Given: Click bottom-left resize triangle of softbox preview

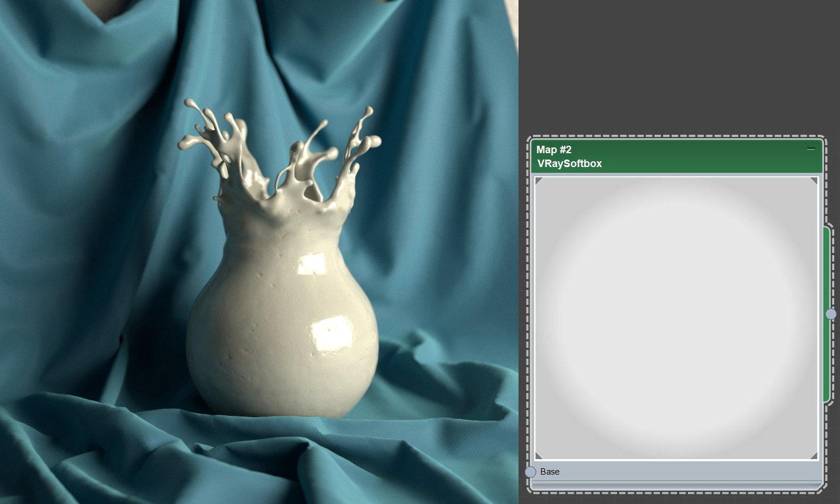Looking at the screenshot, I should (x=539, y=455).
